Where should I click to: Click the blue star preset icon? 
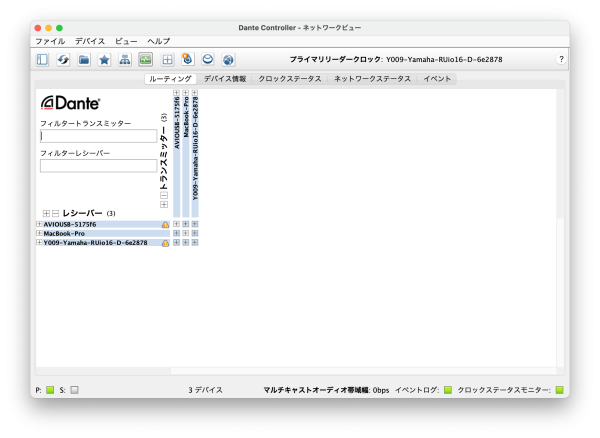104,60
